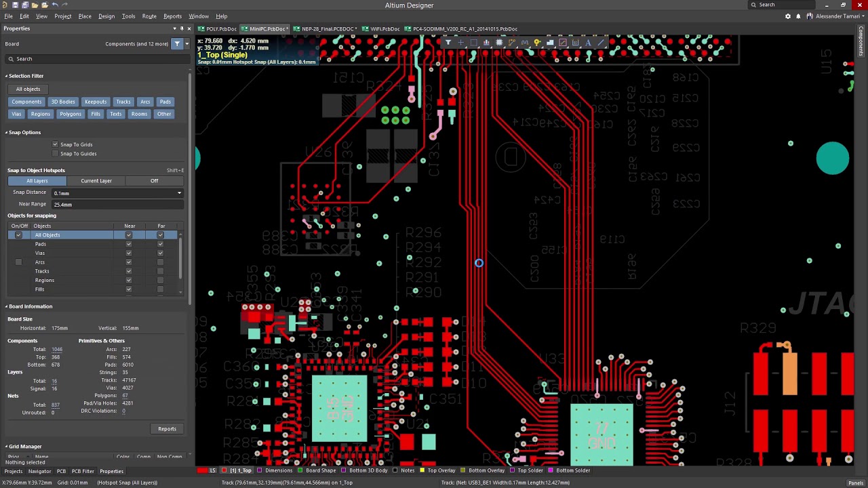Screen dimensions: 868x488
Task: Select the filter icon in Active Bar
Action: pyautogui.click(x=448, y=43)
